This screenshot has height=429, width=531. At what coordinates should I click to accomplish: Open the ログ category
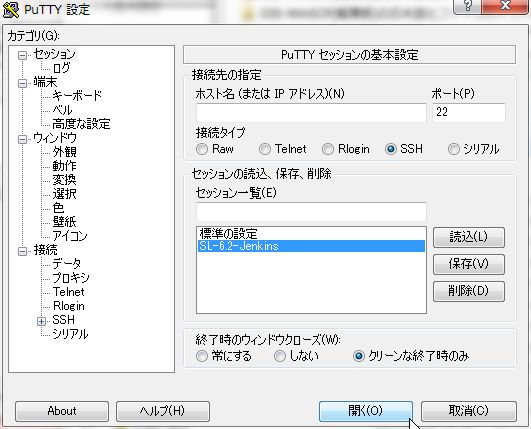click(61, 68)
